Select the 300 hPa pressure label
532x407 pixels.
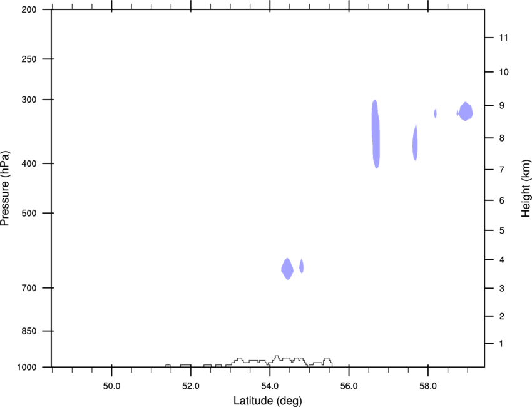click(29, 100)
